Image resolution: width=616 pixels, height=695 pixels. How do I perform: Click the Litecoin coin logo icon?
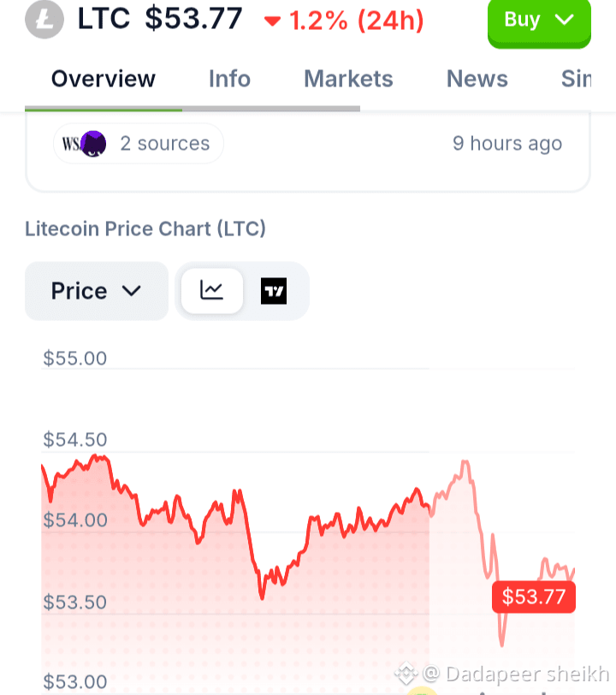[x=44, y=20]
